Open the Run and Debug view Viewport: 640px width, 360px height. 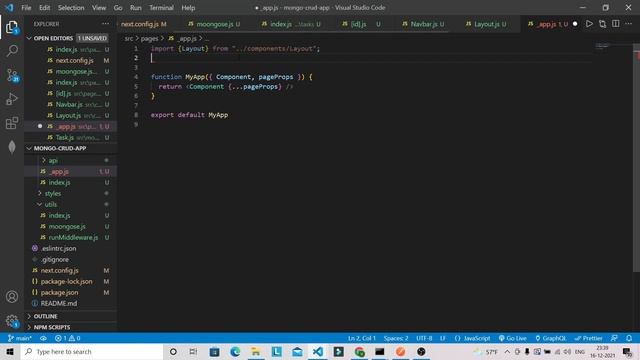12,99
